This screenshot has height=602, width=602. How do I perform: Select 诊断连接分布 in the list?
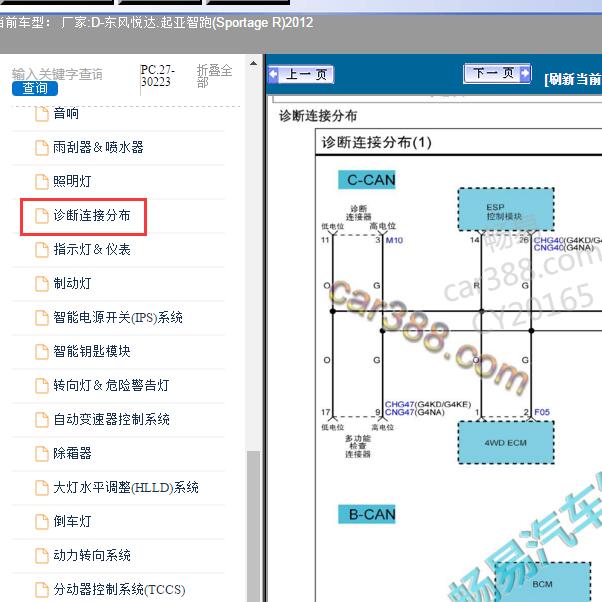[x=92, y=215]
